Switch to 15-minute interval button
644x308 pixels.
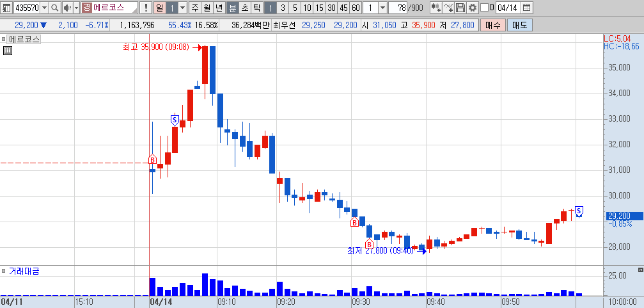click(320, 8)
